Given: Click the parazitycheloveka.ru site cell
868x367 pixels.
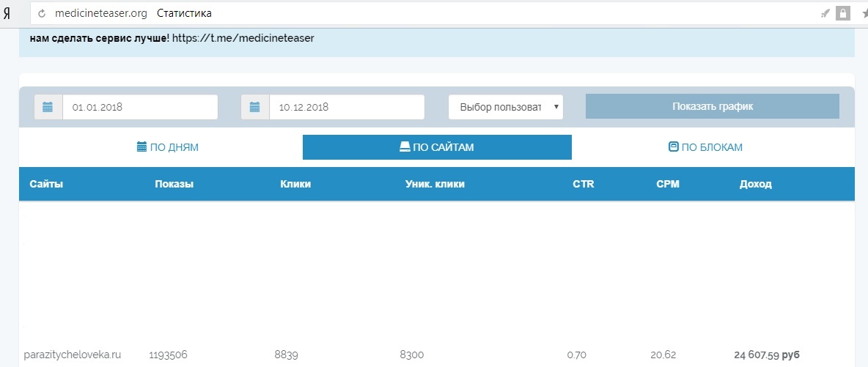Looking at the screenshot, I should tap(73, 355).
